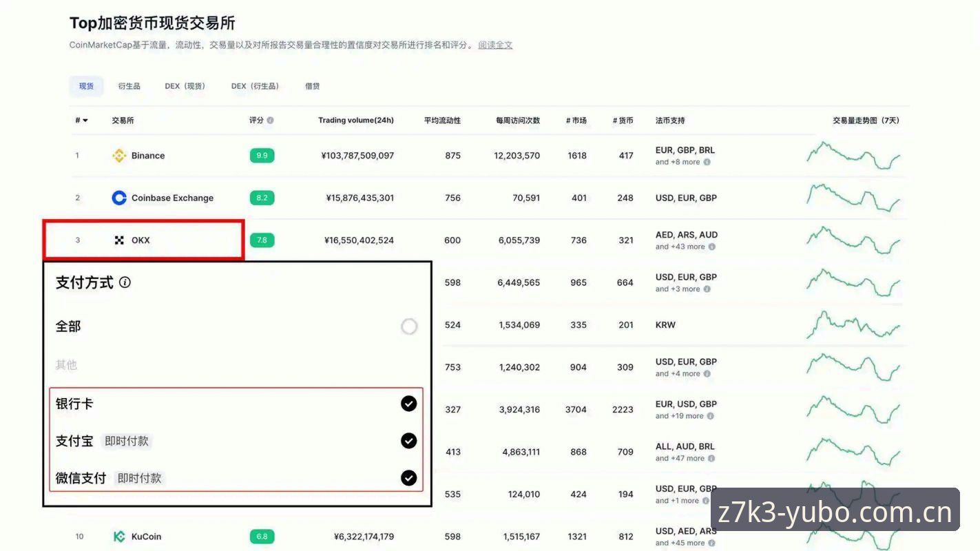Sort by 交易所 column header

[123, 121]
